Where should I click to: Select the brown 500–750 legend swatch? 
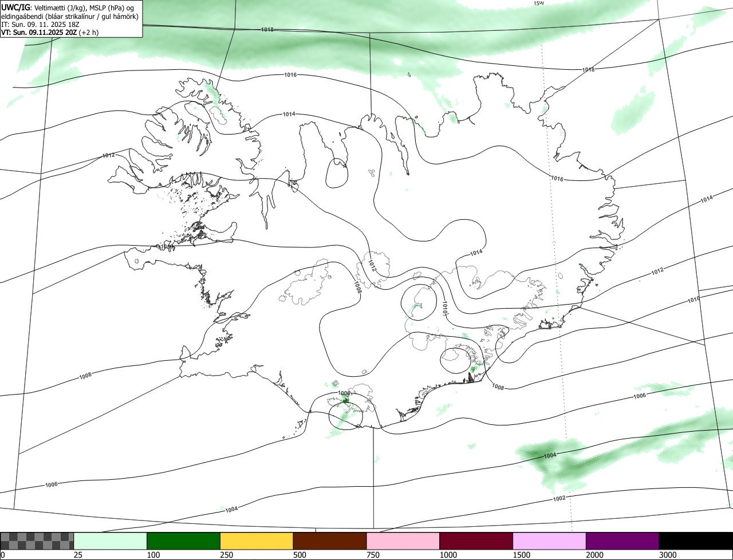pos(330,541)
